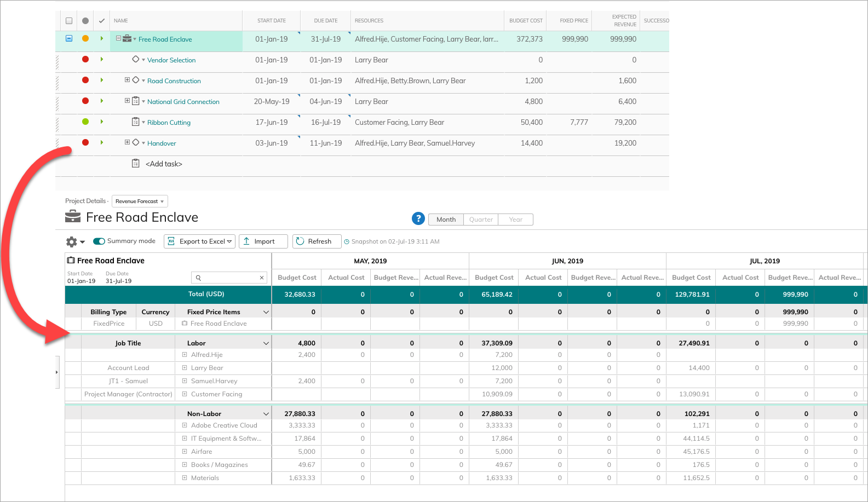The width and height of the screenshot is (868, 502).
Task: Sort by START DATE column header
Action: point(272,21)
